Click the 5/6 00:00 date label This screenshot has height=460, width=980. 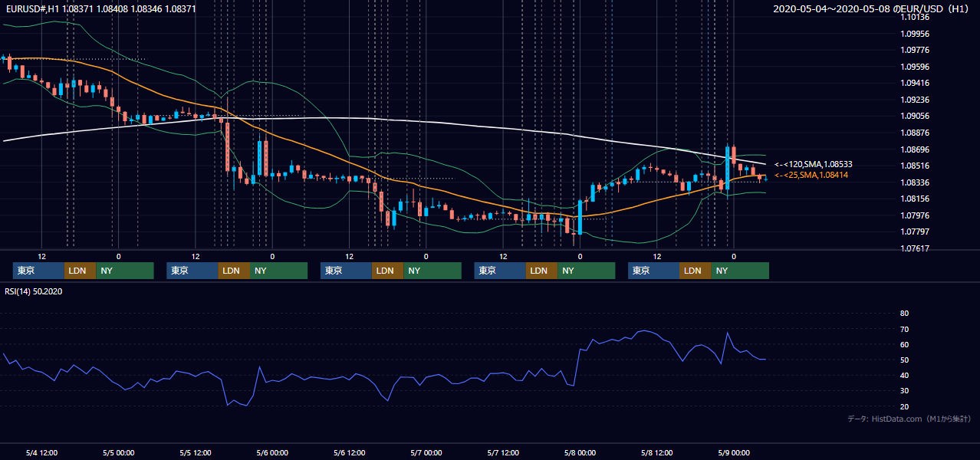click(x=272, y=452)
